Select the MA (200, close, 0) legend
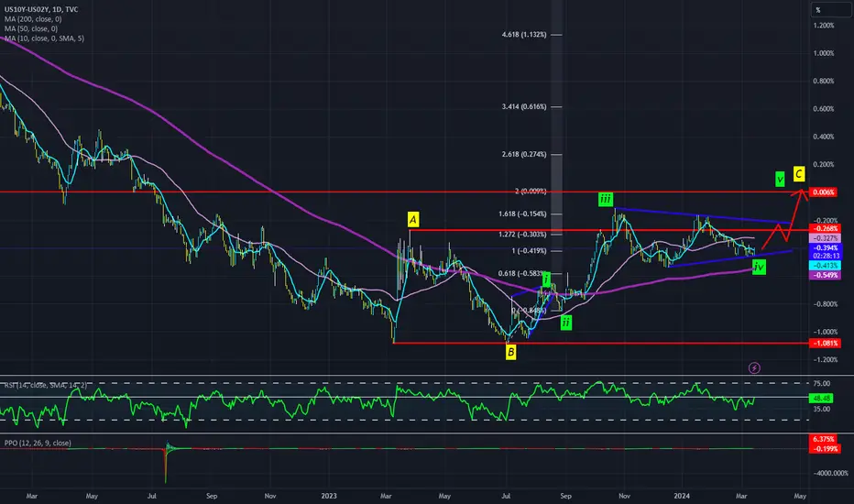This screenshot has width=854, height=504. (x=33, y=19)
